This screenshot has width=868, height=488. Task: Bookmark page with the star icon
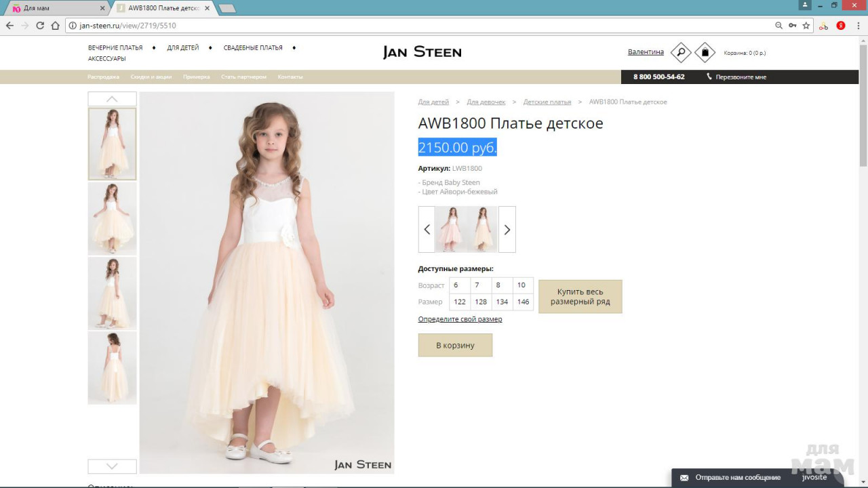click(x=806, y=26)
